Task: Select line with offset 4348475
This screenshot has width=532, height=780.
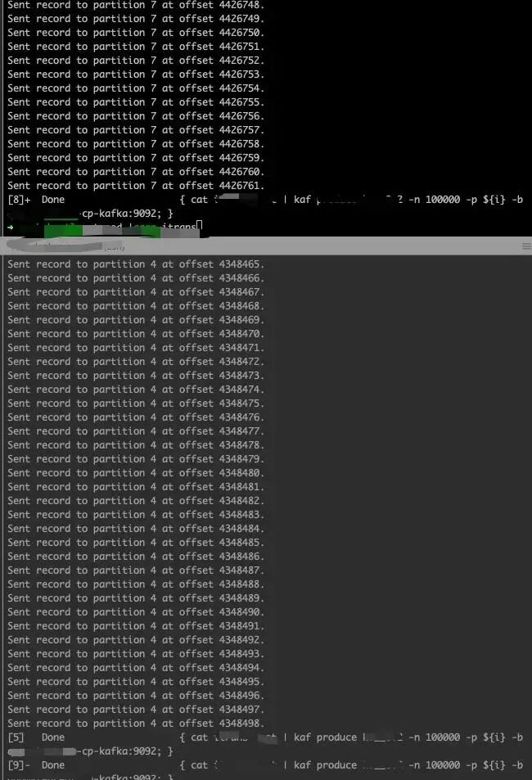Action: click(136, 404)
